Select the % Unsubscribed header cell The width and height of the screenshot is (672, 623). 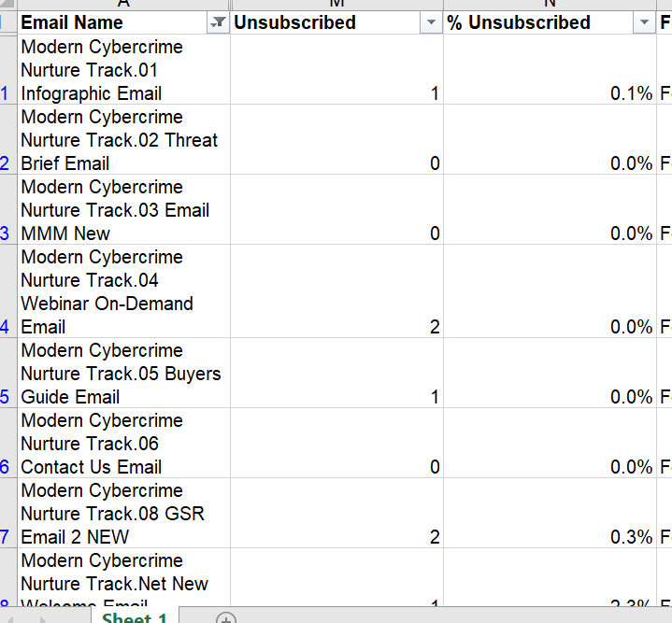click(550, 22)
